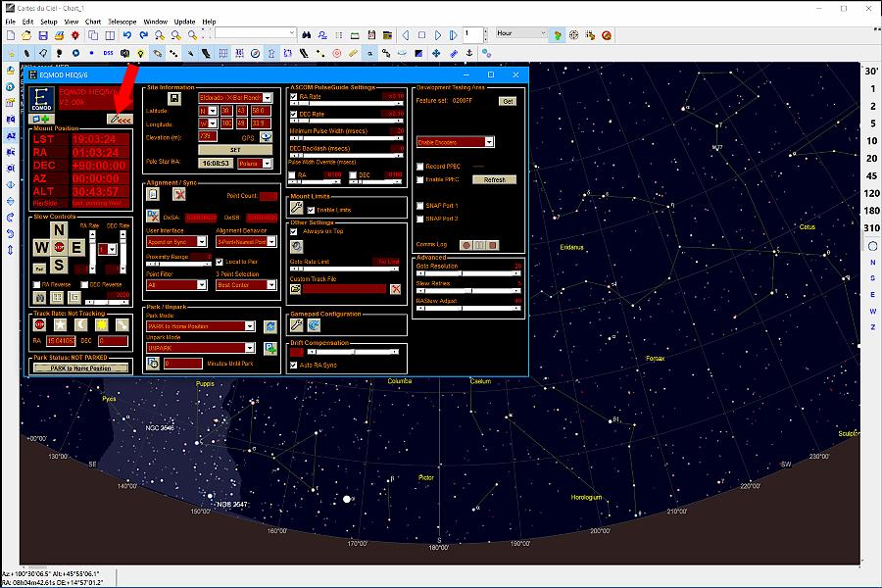
Task: Enable the SNAP Port 1 checkbox
Action: pyautogui.click(x=420, y=206)
